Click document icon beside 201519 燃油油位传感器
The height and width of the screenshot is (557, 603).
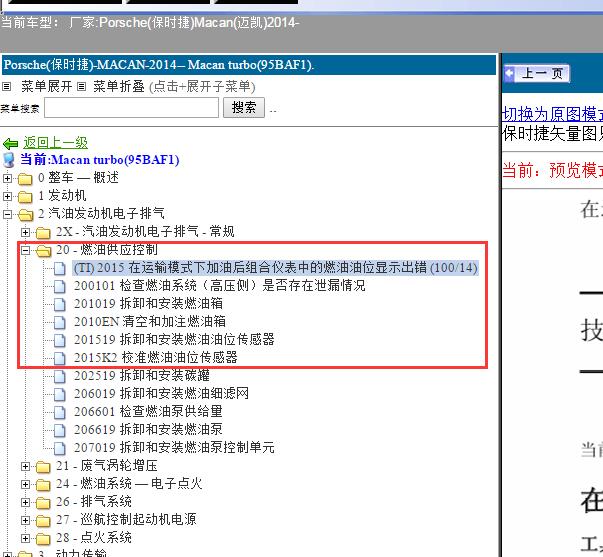click(60, 340)
